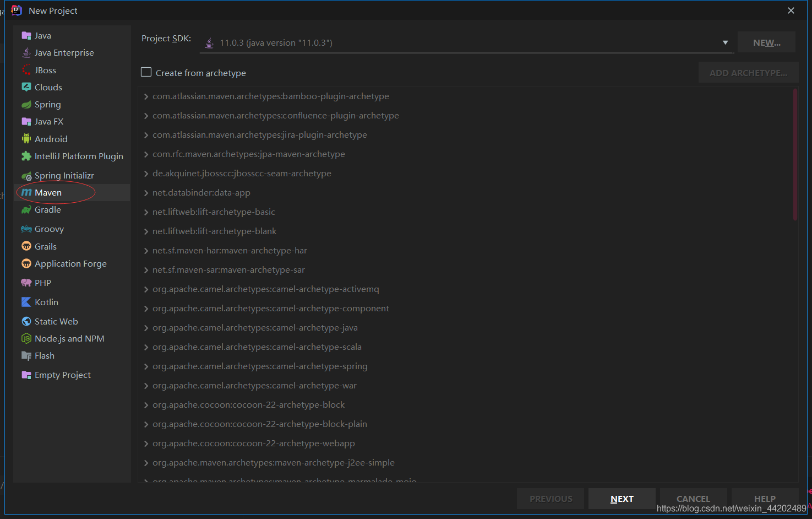
Task: Click the HELP button
Action: point(765,499)
